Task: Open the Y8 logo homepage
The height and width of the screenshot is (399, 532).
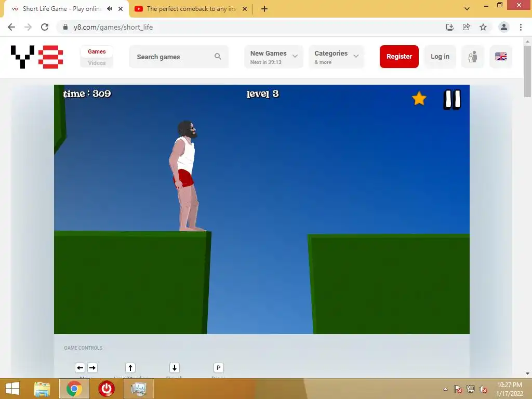Action: [x=37, y=57]
